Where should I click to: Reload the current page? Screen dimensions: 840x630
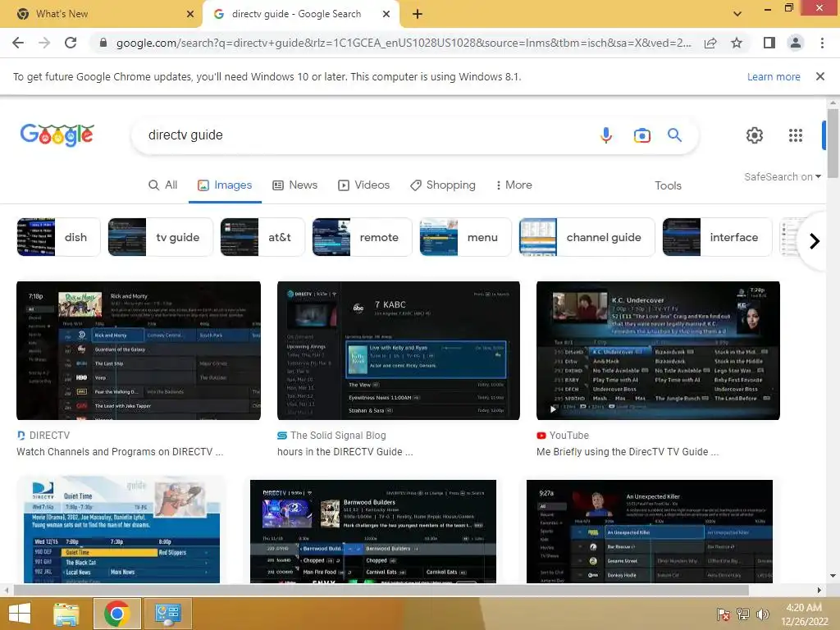pos(71,43)
